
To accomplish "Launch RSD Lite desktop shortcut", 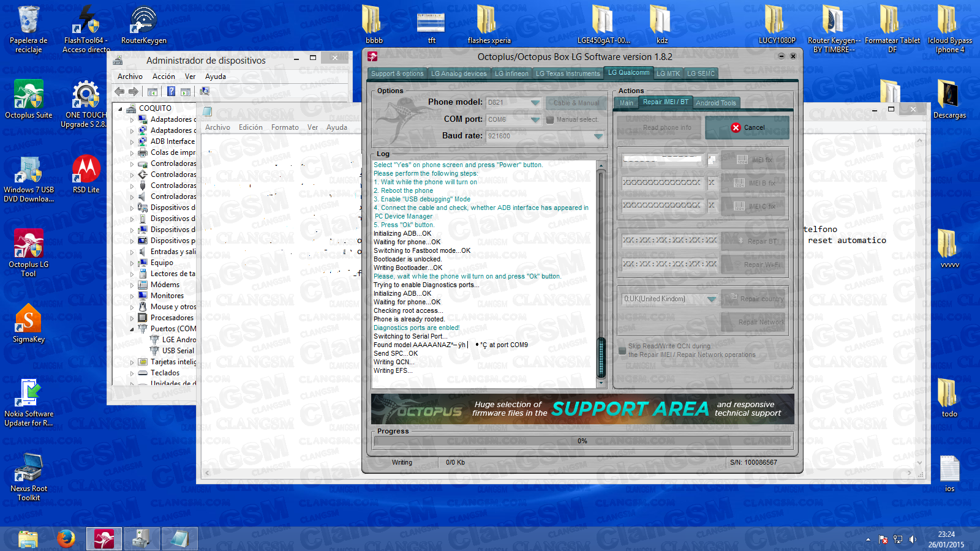I will pyautogui.click(x=86, y=174).
